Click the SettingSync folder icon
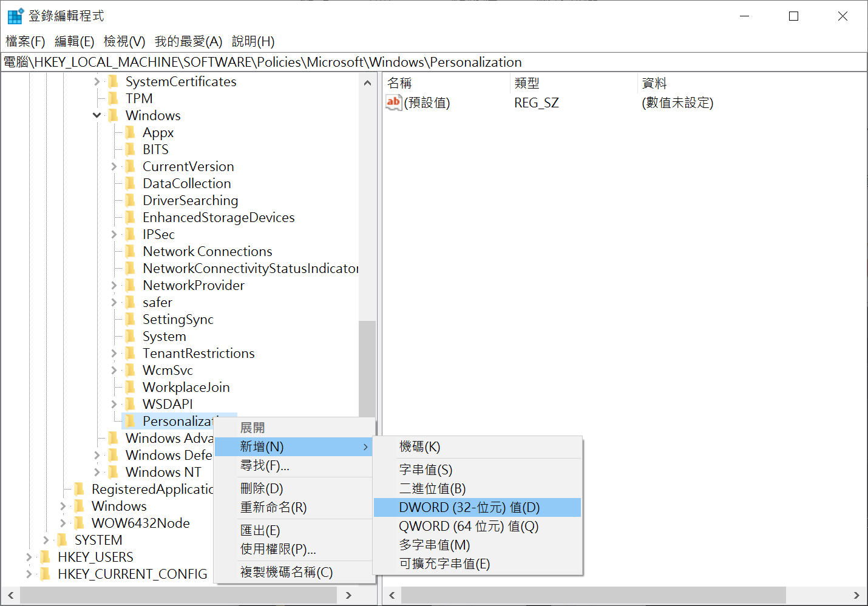 pyautogui.click(x=131, y=319)
